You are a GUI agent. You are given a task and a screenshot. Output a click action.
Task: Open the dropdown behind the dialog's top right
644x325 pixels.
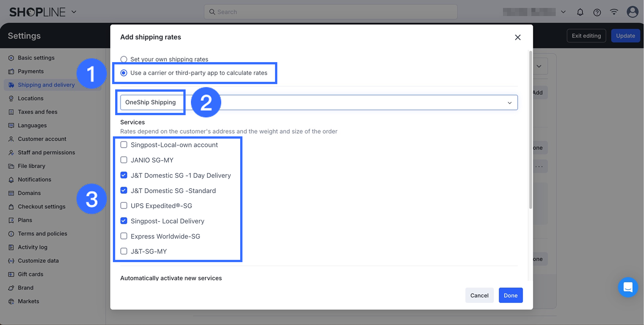pos(539,66)
